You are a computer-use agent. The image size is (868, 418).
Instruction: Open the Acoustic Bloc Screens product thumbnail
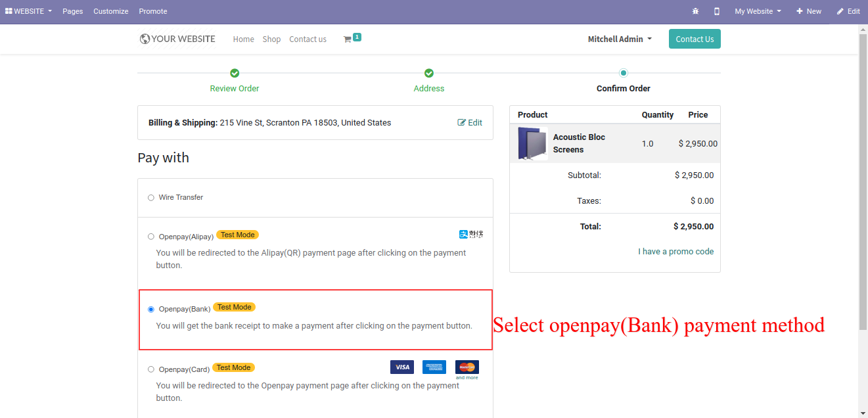click(x=532, y=143)
